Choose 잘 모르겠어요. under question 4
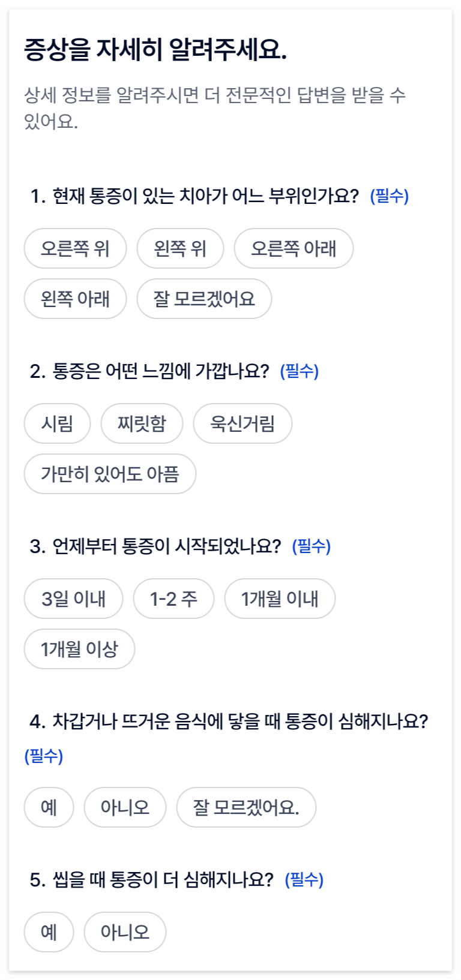461x980 pixels. (246, 807)
